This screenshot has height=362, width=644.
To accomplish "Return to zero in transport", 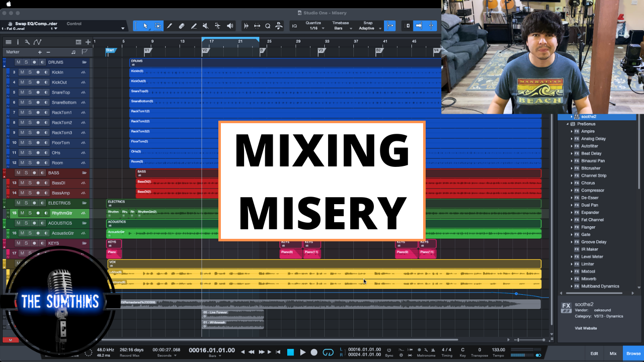I will pos(278,352).
